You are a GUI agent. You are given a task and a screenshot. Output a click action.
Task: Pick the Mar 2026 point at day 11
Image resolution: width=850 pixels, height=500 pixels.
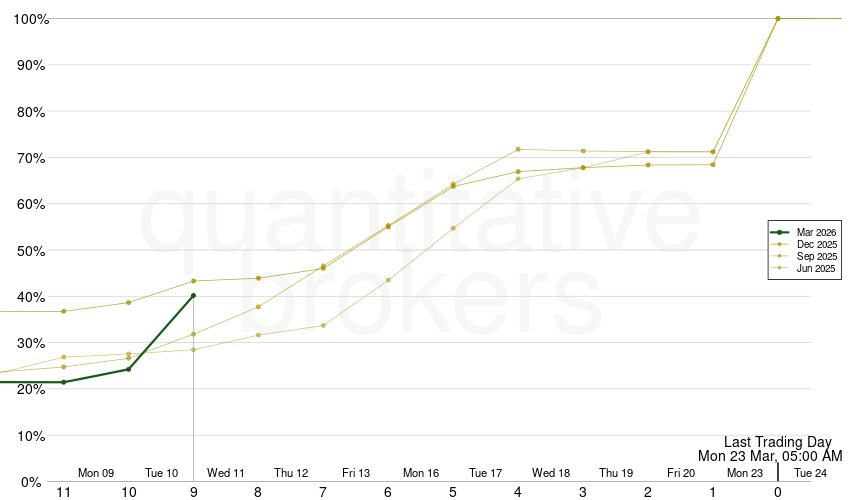click(64, 382)
